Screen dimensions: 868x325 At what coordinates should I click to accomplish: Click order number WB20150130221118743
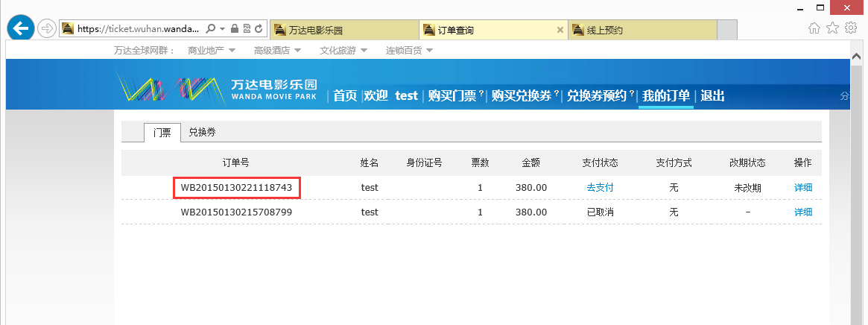[236, 188]
